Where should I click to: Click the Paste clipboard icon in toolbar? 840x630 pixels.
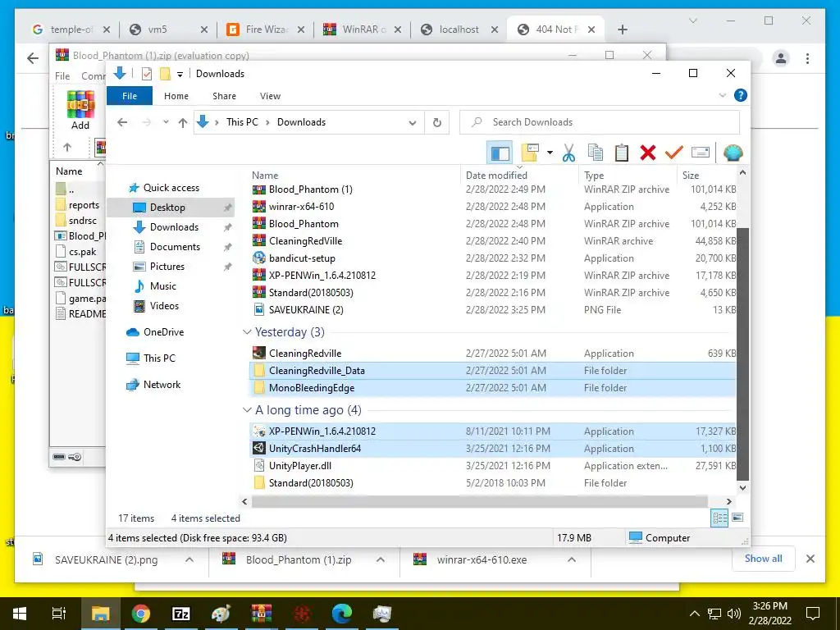point(622,153)
